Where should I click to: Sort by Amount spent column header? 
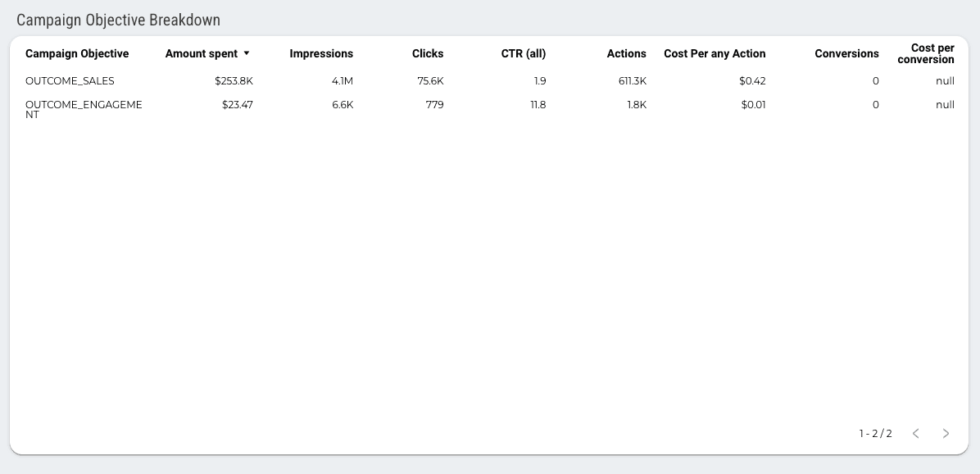click(x=202, y=54)
